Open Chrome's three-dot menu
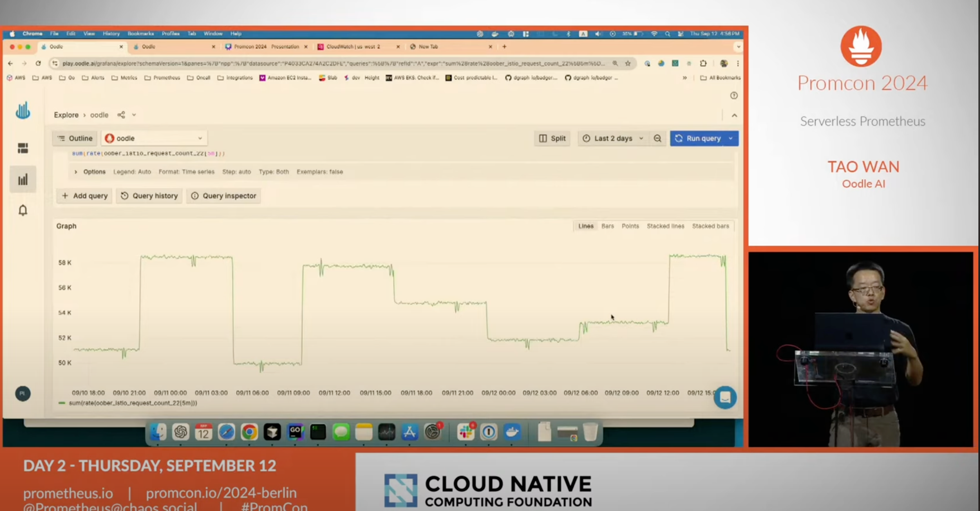This screenshot has width=980, height=511. (x=737, y=63)
